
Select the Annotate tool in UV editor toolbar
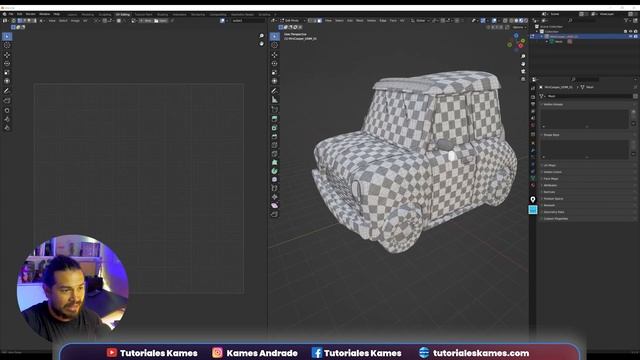pyautogui.click(x=7, y=91)
